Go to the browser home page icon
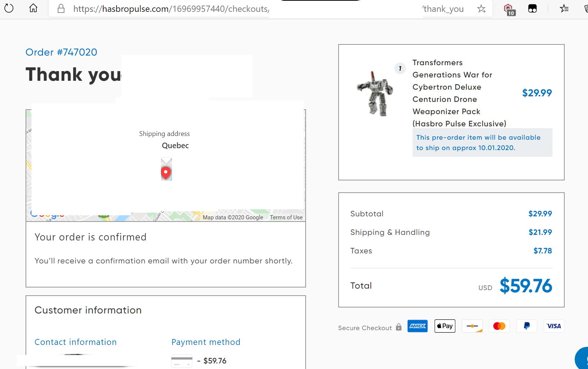 [33, 8]
